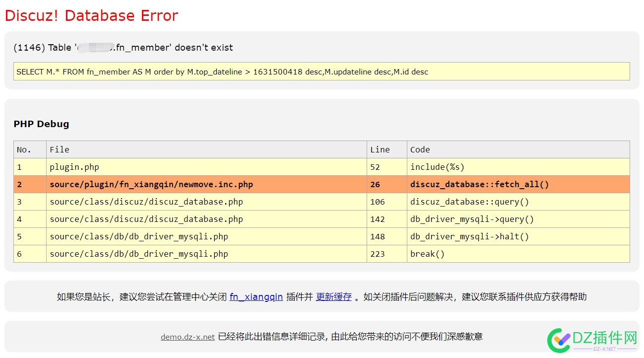Viewport: 644px width, 358px height.
Task: Select discuz_database.php cell in row 4
Action: click(206, 219)
